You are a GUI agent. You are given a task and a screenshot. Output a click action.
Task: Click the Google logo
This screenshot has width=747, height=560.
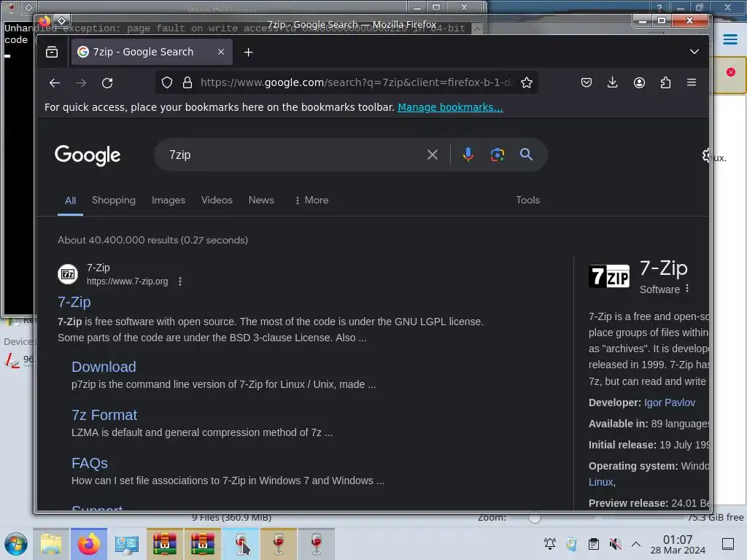click(88, 155)
